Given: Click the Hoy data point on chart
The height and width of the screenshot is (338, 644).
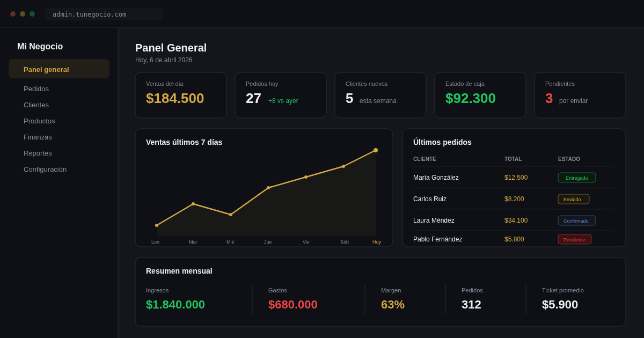Looking at the screenshot, I should click(376, 150).
